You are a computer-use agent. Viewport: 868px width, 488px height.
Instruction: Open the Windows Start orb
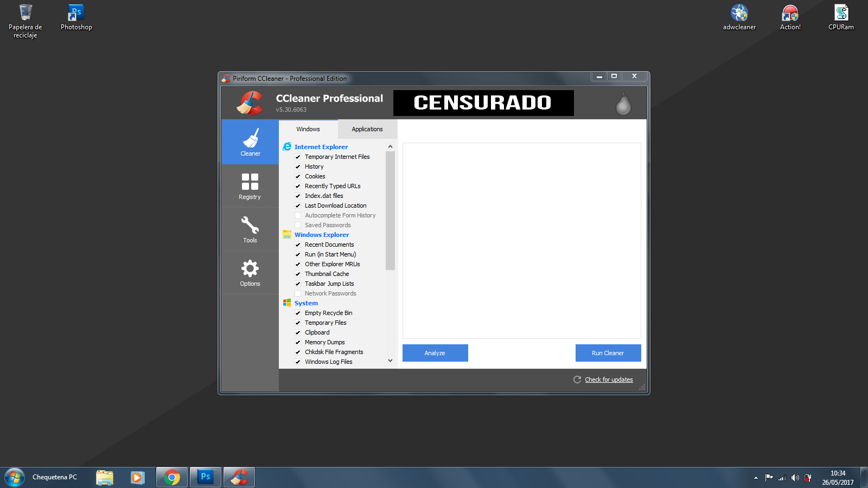[x=15, y=478]
